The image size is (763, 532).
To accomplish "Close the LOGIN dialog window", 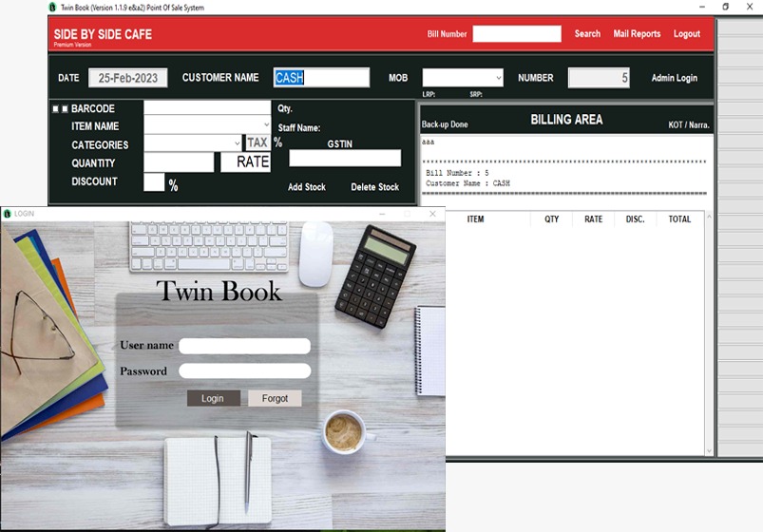I will tap(433, 214).
